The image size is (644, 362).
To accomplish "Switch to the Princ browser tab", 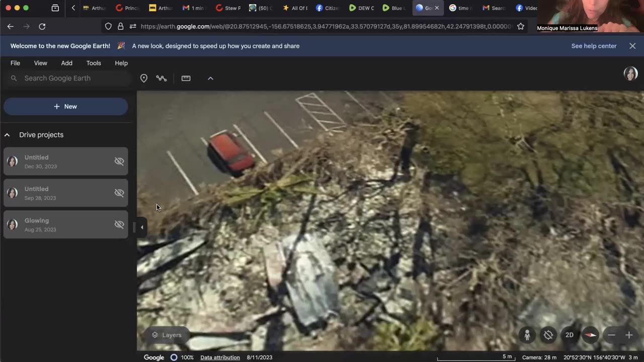I will pos(127,8).
